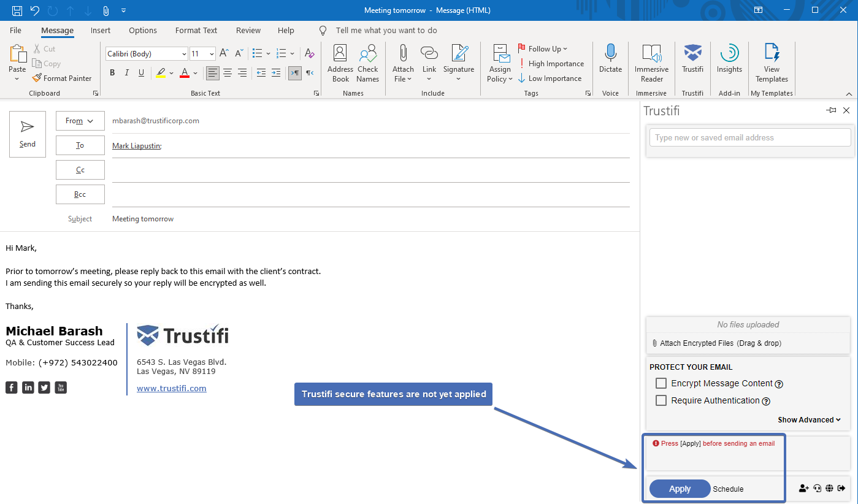
Task: Click the paperclip attach icon in the quick access toolbar
Action: (105, 10)
